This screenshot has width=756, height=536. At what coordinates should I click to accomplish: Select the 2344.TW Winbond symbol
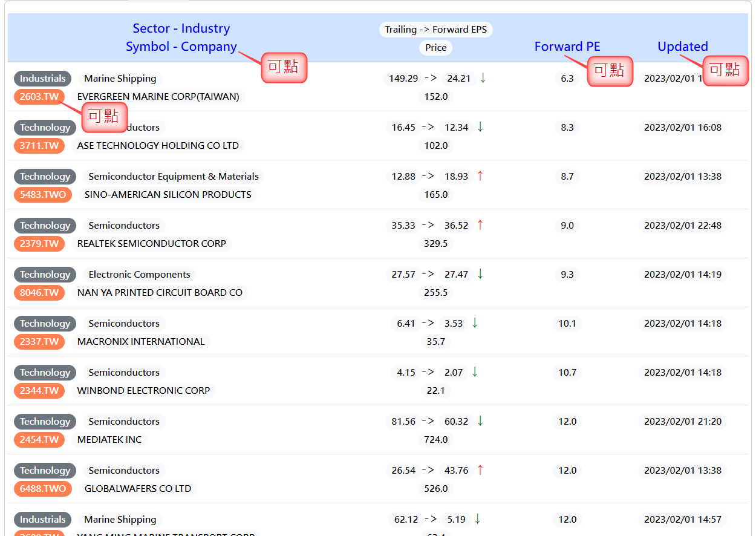(39, 391)
